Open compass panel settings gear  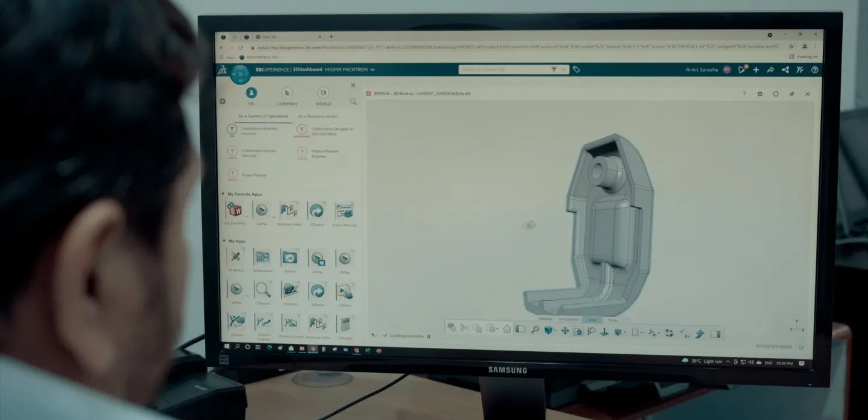[222, 101]
